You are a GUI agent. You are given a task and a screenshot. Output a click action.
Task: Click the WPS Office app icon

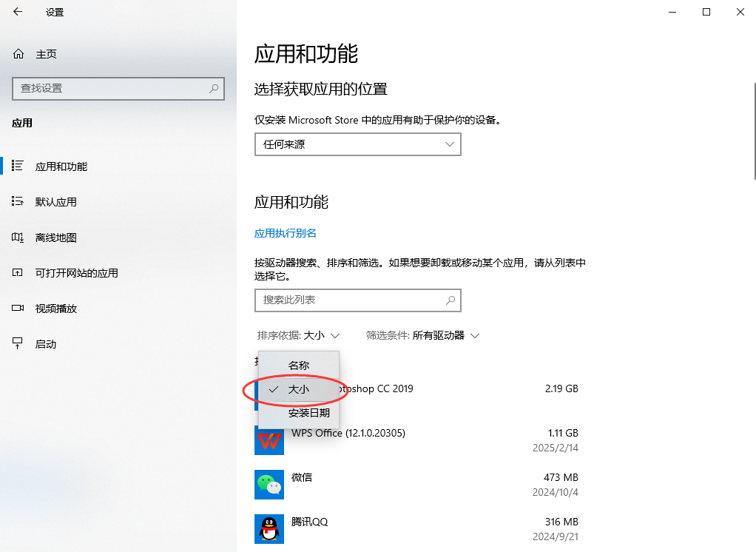click(x=269, y=440)
